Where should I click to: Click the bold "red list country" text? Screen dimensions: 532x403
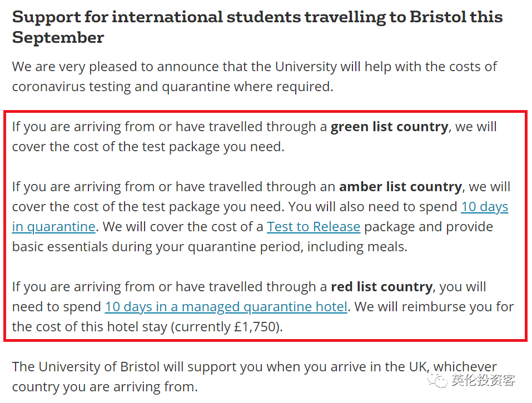[x=381, y=287]
